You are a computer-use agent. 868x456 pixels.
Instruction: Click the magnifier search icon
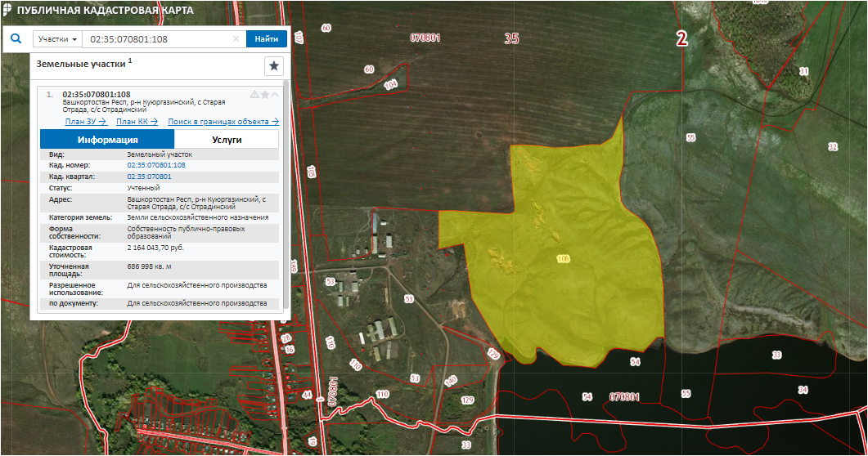coord(15,38)
